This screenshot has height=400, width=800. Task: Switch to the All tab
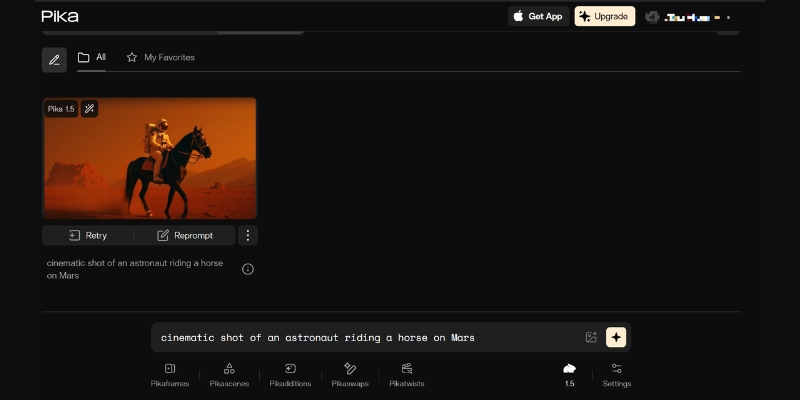coord(92,57)
